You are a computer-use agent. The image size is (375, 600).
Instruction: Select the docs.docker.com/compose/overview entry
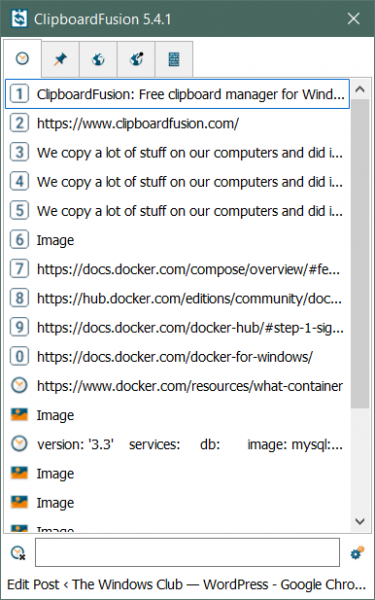tap(177, 269)
